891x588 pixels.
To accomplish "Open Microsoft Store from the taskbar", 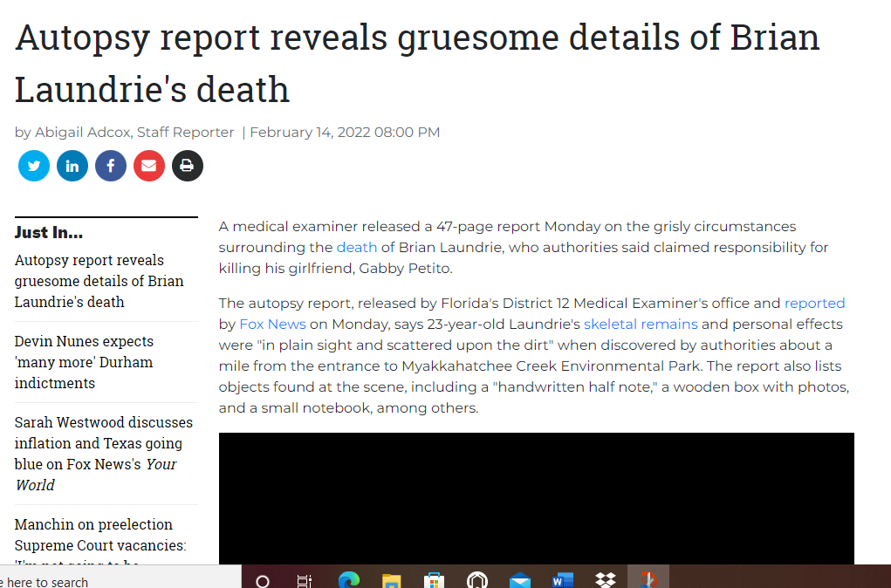I will (x=434, y=580).
